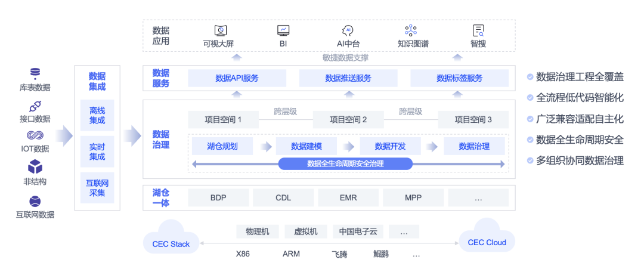Open the AI中台 icon
This screenshot has height=275, width=644.
(x=348, y=30)
